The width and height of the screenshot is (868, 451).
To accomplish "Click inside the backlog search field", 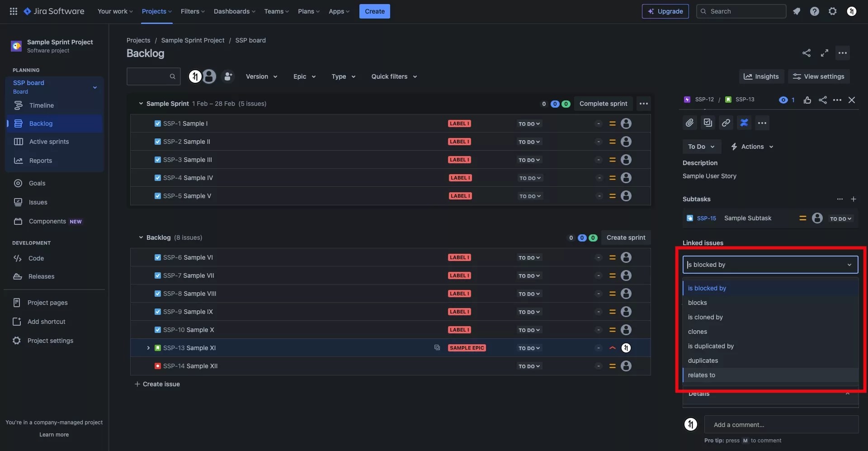I will (x=153, y=76).
